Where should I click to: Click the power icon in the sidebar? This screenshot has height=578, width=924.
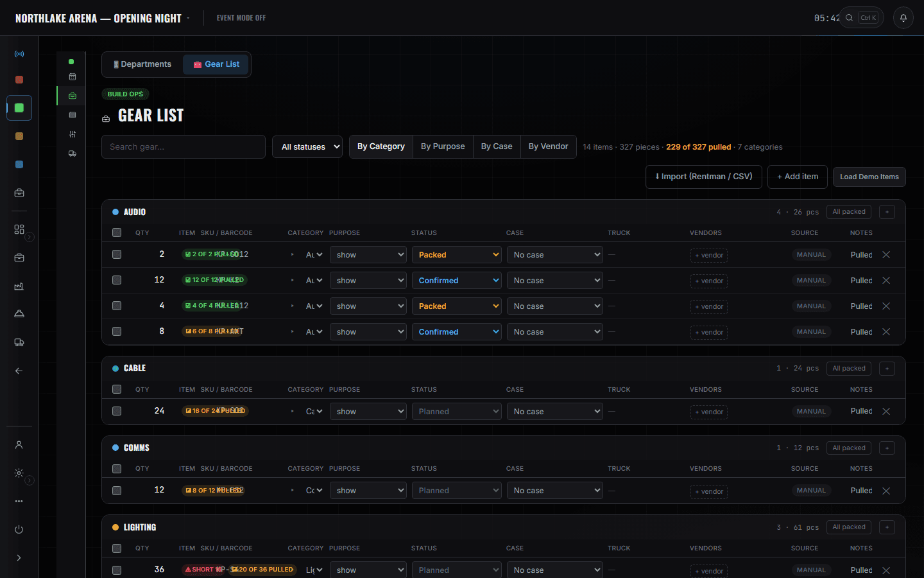19,529
